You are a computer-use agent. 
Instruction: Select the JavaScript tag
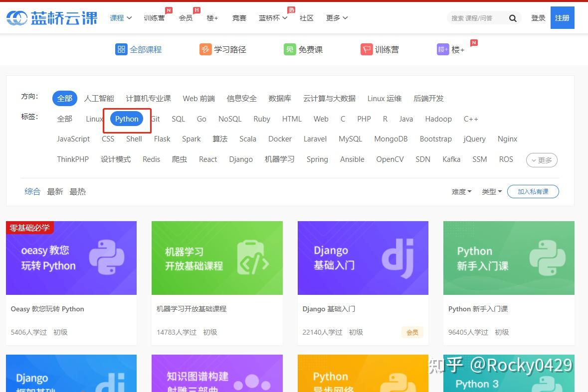pos(73,139)
